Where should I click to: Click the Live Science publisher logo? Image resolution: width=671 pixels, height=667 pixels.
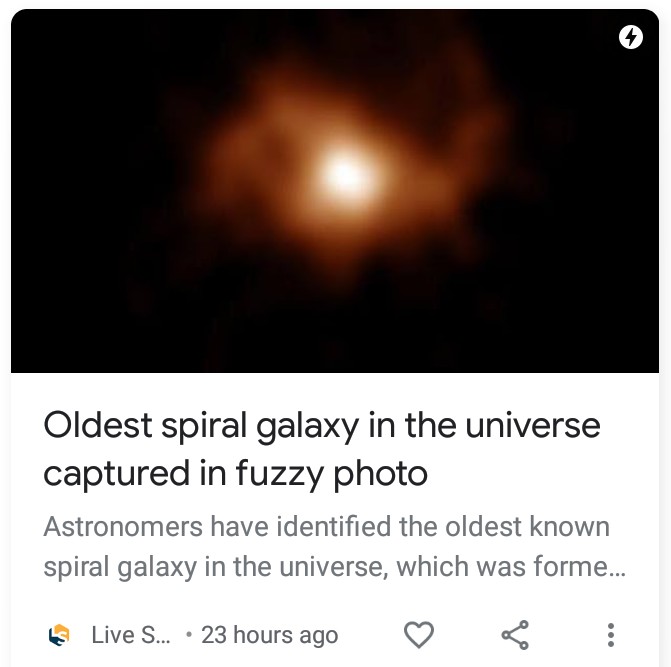(x=59, y=635)
